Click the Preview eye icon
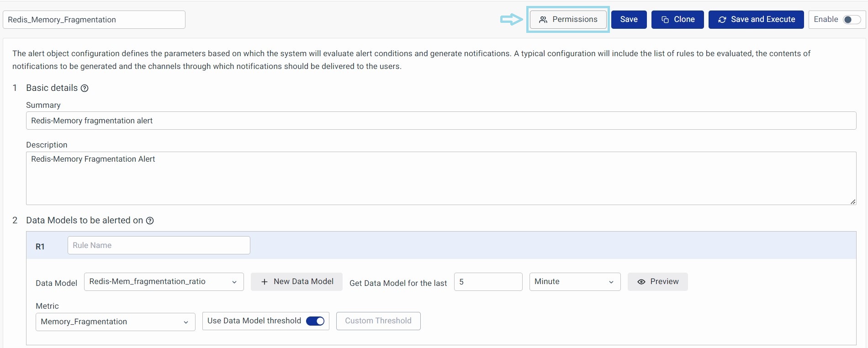The width and height of the screenshot is (868, 348). [641, 282]
